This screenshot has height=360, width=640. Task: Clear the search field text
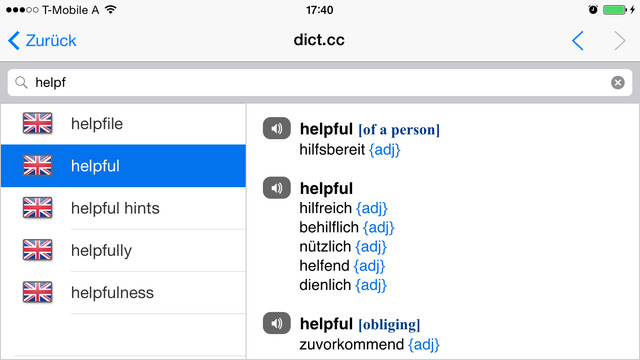(618, 82)
